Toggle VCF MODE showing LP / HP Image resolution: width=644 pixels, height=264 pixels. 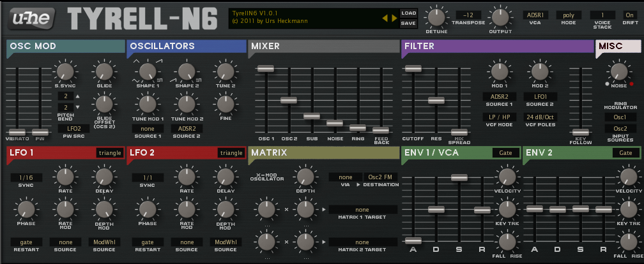(500, 117)
